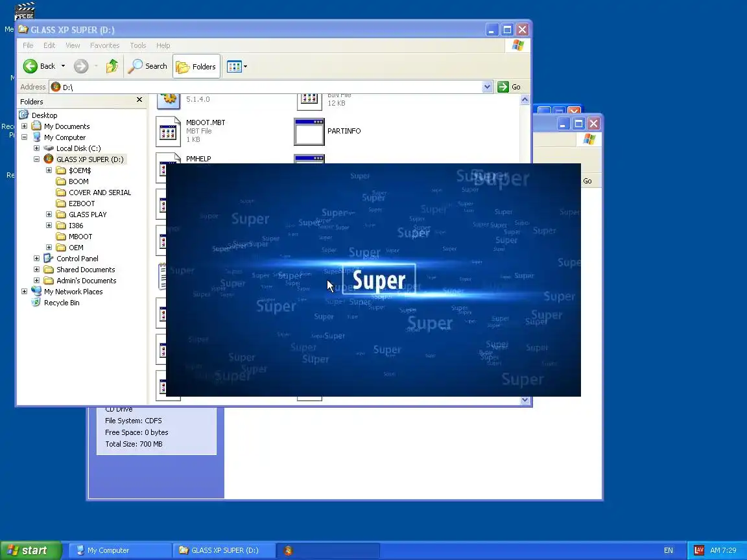This screenshot has height=560, width=747.
Task: Click the Super splash screen image
Action: [373, 280]
